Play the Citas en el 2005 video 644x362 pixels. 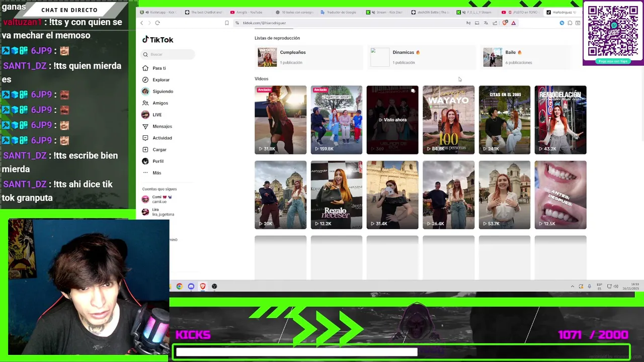504,120
